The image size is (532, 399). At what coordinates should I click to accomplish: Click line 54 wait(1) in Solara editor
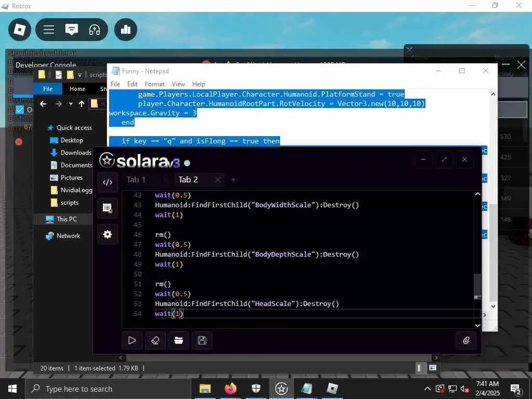[x=169, y=313]
